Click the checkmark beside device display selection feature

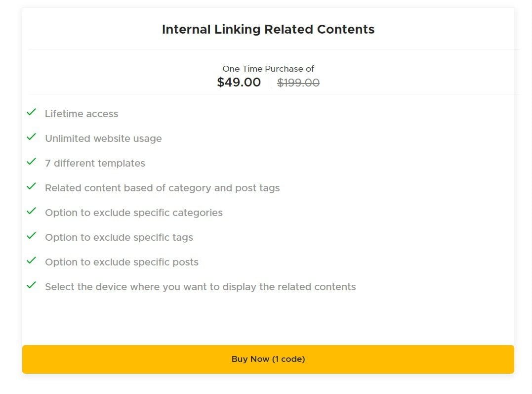(x=31, y=285)
